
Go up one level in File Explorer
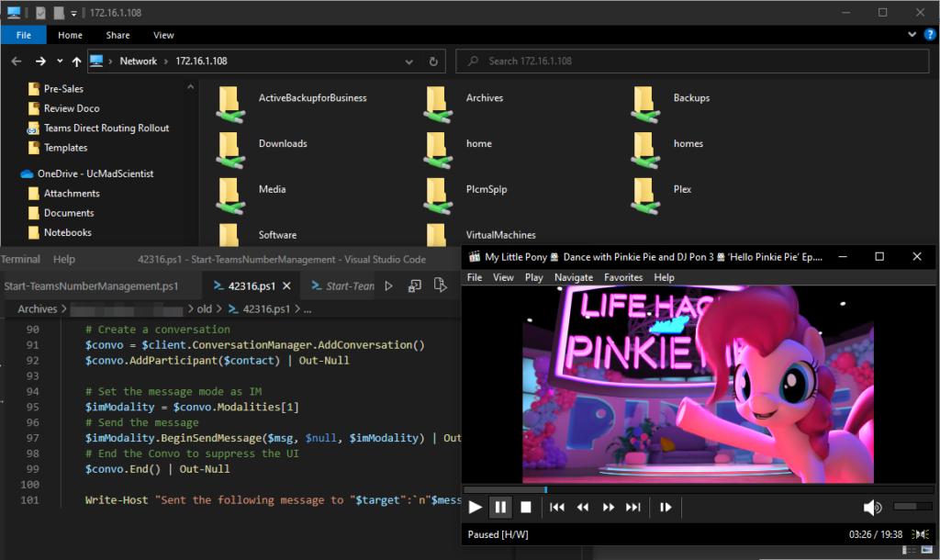pyautogui.click(x=77, y=62)
